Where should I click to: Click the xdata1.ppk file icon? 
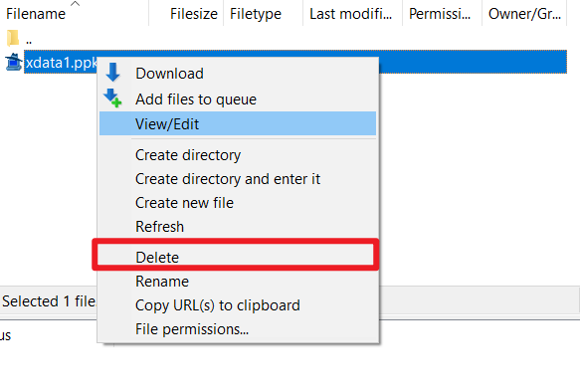(x=14, y=62)
